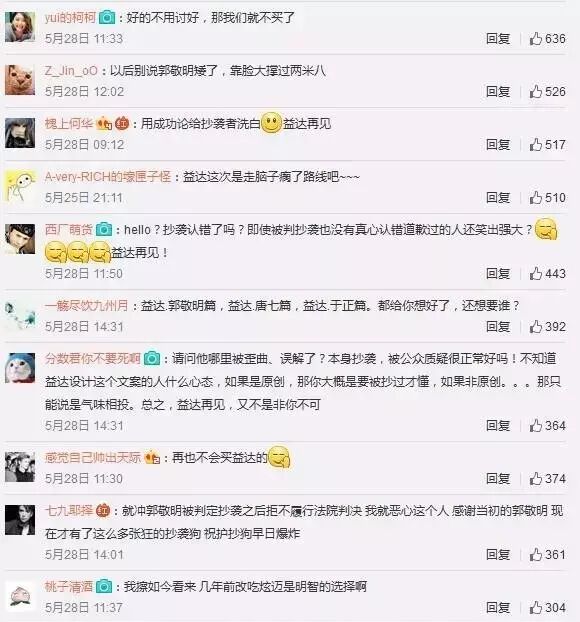Click avatar of yui的柯柯
The height and width of the screenshot is (622, 580).
20,27
